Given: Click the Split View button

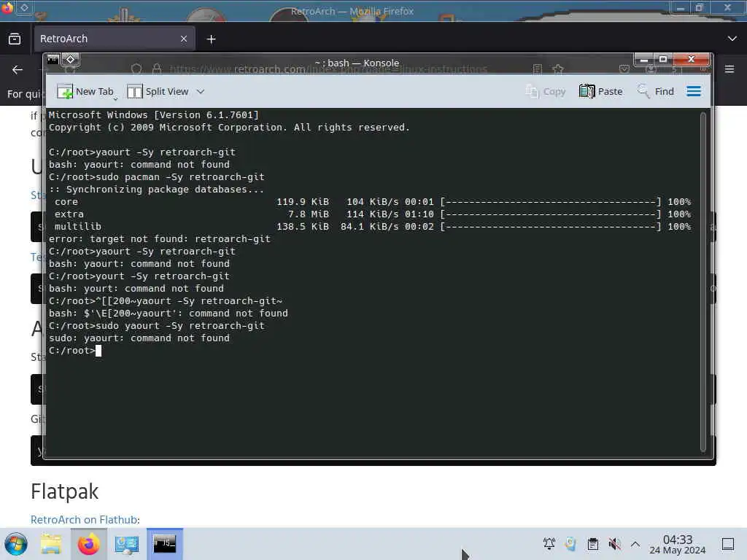Looking at the screenshot, I should [x=158, y=91].
